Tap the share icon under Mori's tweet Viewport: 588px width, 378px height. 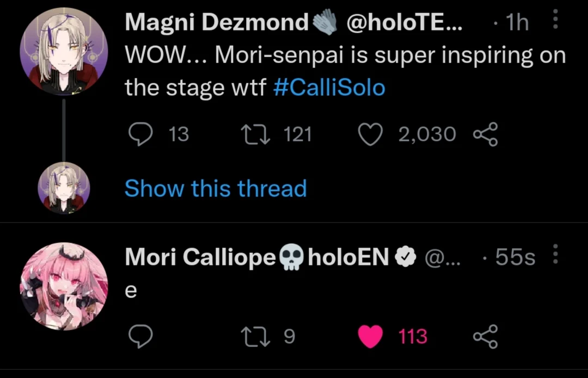[x=486, y=336]
